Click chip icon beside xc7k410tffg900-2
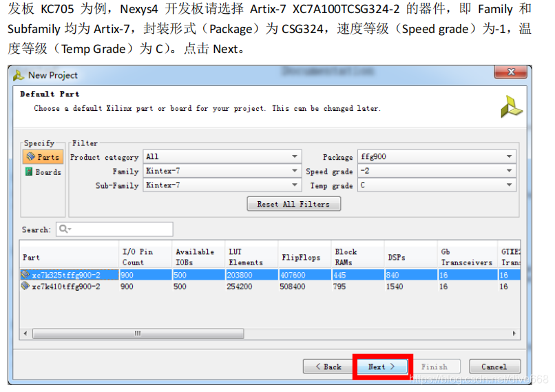This screenshot has height=392, width=555. point(25,286)
